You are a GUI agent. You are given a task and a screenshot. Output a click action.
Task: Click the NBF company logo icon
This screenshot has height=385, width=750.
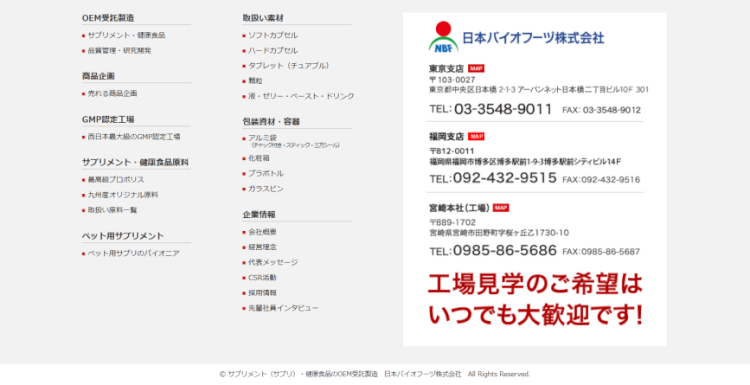click(443, 37)
